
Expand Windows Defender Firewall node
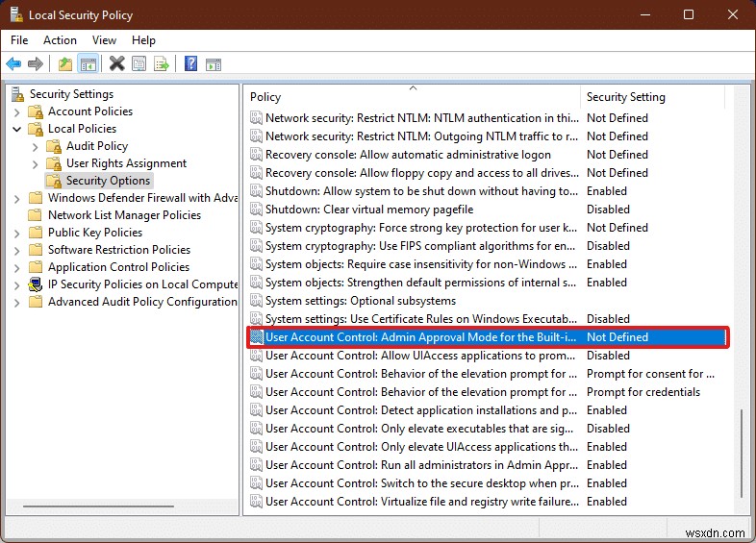[17, 199]
